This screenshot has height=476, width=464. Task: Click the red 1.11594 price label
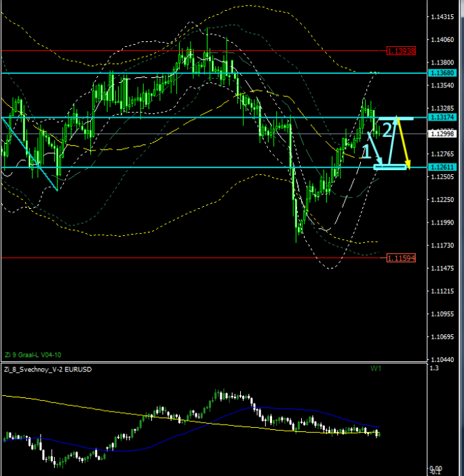pos(400,258)
